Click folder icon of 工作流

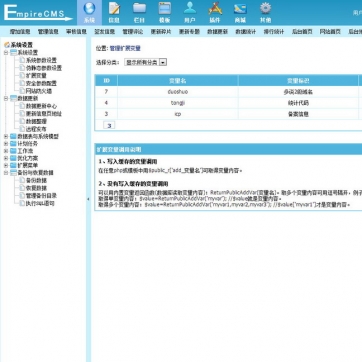(x=13, y=151)
